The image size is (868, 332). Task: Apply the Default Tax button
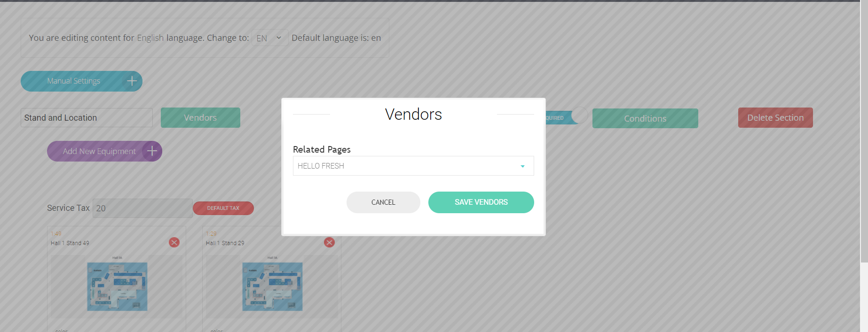[223, 208]
